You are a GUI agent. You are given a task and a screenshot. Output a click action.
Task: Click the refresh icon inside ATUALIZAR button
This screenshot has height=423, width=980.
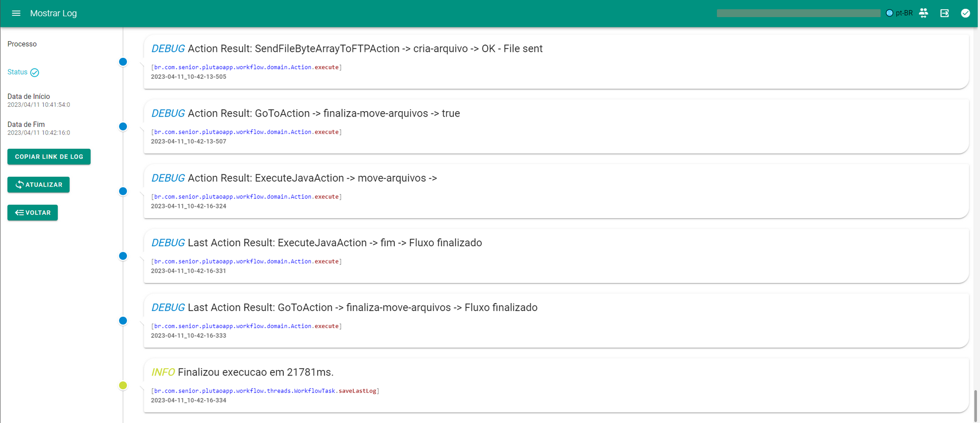pyautogui.click(x=20, y=185)
